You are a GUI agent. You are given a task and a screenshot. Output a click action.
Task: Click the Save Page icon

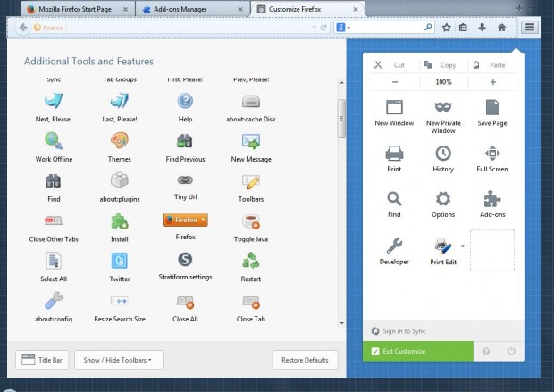[x=492, y=107]
